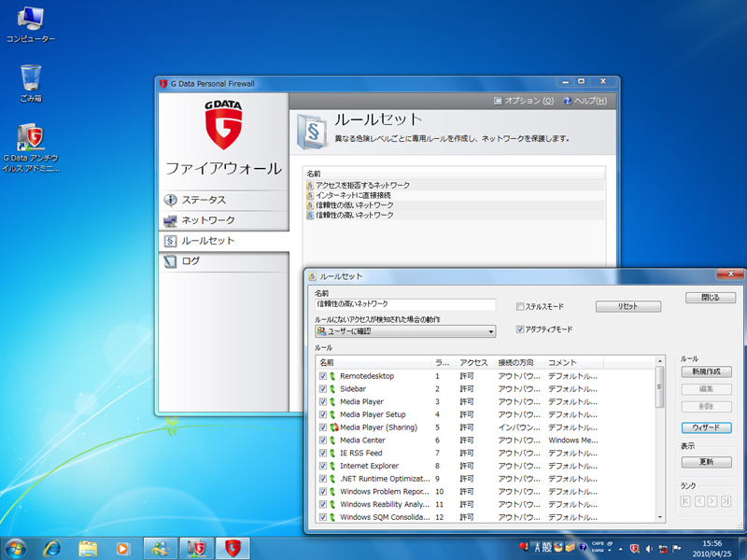Click the ルールセット sidebar icon

pyautogui.click(x=170, y=241)
